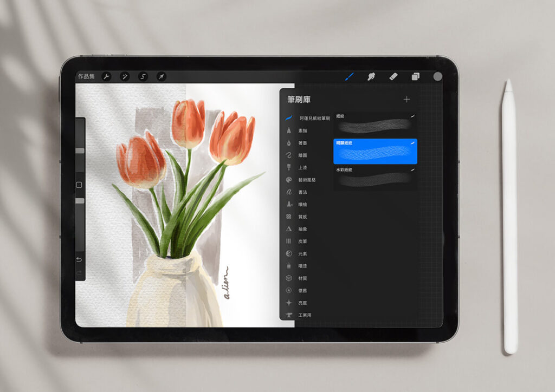The width and height of the screenshot is (555, 392).
Task: Click the 元素 yin-yang set icon
Action: point(289,253)
